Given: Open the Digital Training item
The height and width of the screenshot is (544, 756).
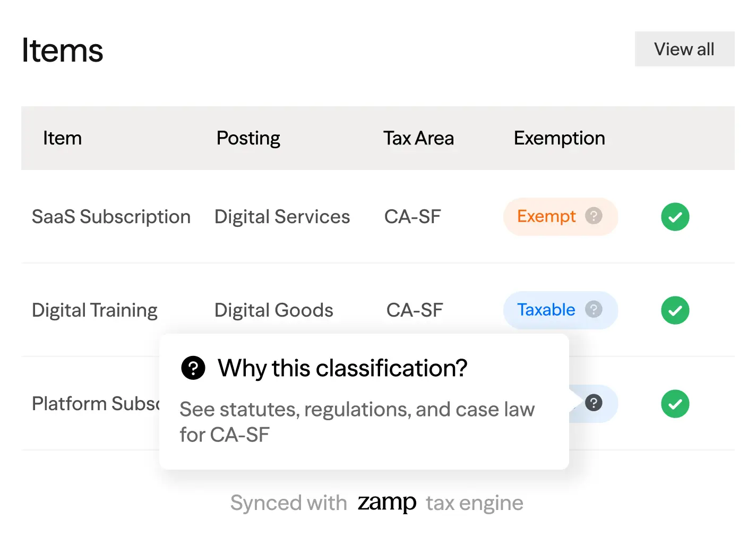Looking at the screenshot, I should (94, 310).
